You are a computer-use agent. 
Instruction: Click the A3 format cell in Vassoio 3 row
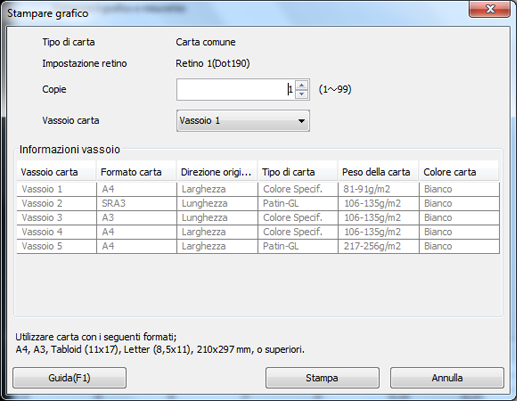137,218
